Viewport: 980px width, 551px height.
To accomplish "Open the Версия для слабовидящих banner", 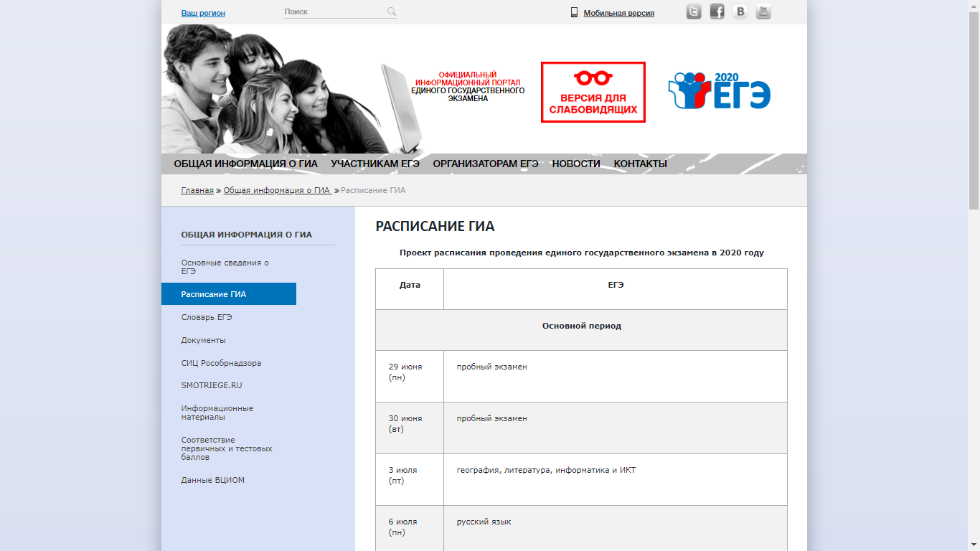I will pos(593,92).
